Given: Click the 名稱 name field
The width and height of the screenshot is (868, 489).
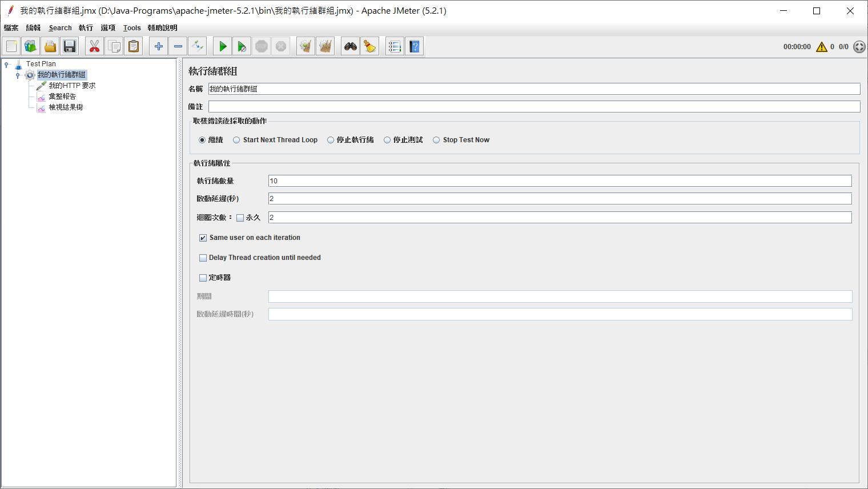Looking at the screenshot, I should 534,89.
